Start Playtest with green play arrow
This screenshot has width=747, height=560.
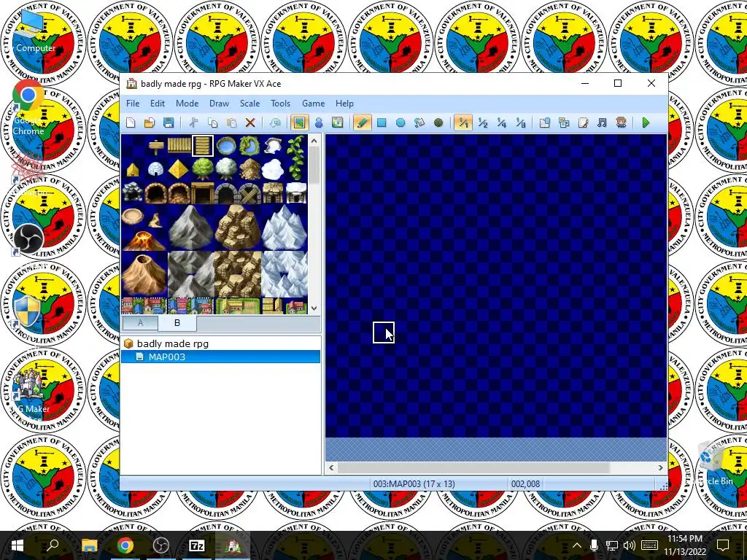click(646, 122)
